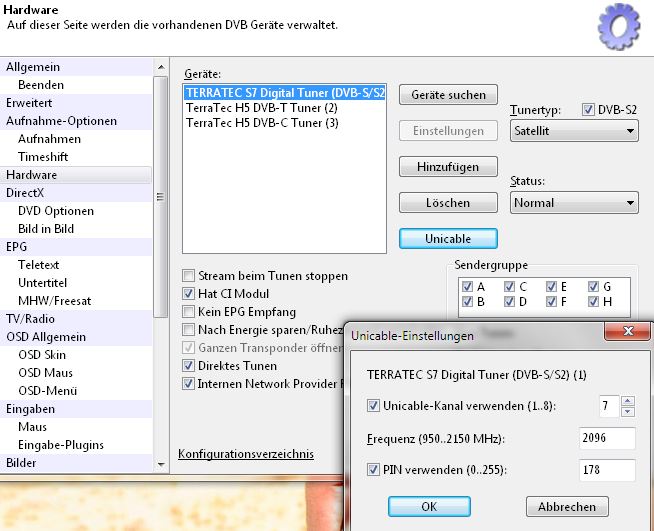Toggle 'Unicable-Kanal verwenden' checkbox
The image size is (654, 531).
(x=374, y=406)
